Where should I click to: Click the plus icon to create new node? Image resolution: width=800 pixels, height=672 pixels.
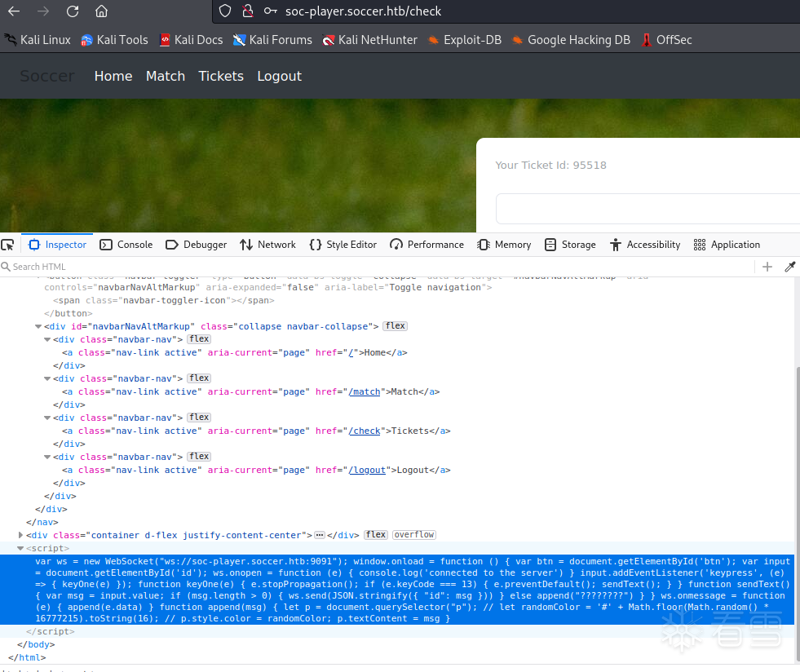click(x=767, y=267)
